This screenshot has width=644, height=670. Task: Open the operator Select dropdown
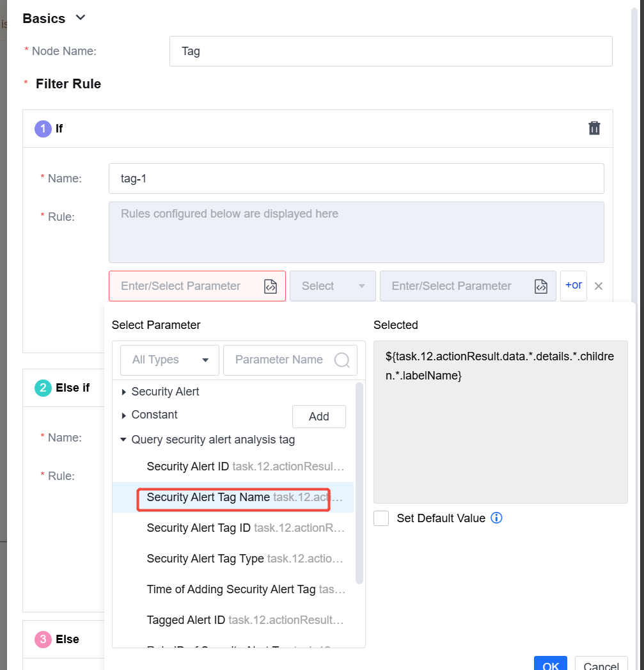333,286
